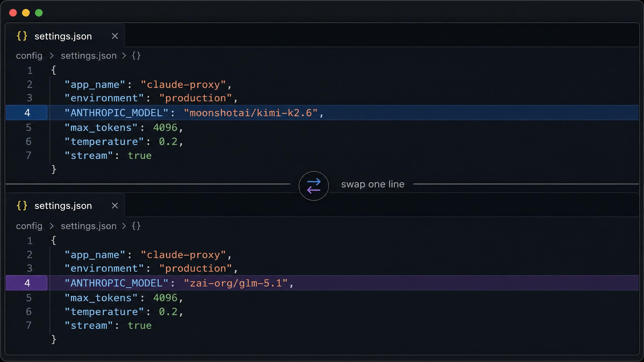The height and width of the screenshot is (362, 644).
Task: Click 0.2 value in bottom editor
Action: pyautogui.click(x=168, y=312)
